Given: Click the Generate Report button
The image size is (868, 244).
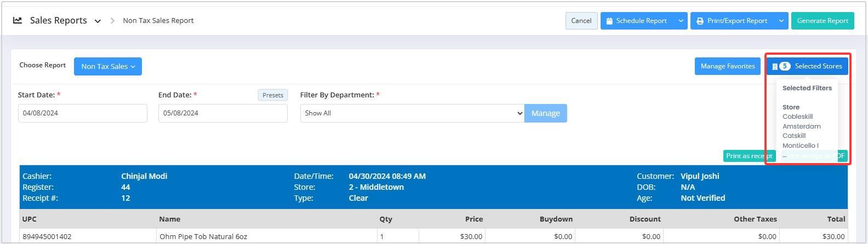Looking at the screenshot, I should pos(822,21).
